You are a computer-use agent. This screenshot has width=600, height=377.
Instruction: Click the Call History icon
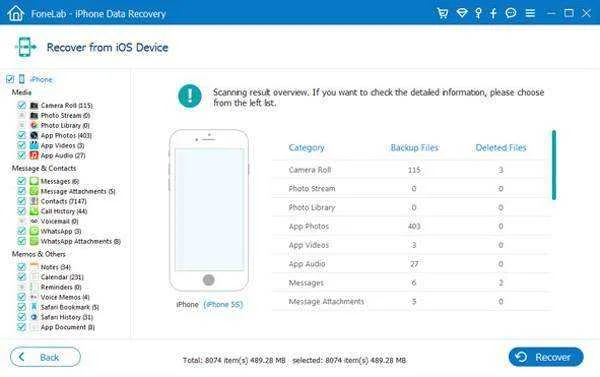34,211
